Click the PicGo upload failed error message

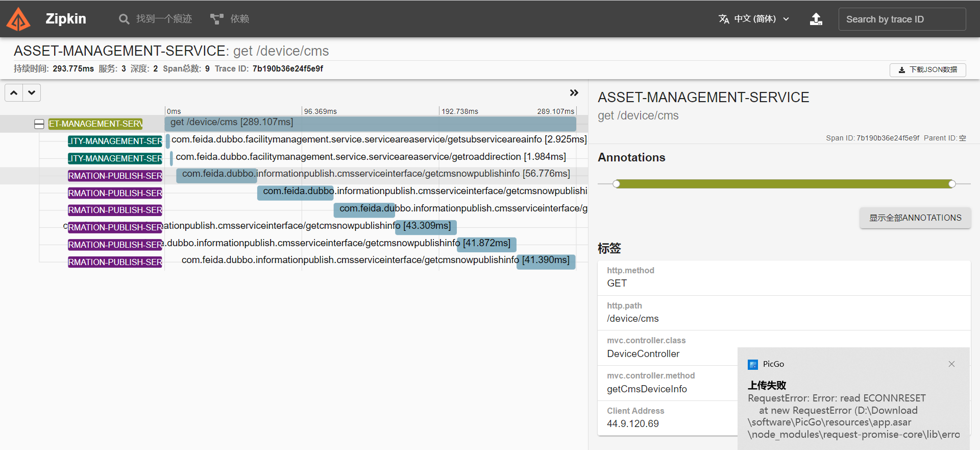[x=853, y=410]
